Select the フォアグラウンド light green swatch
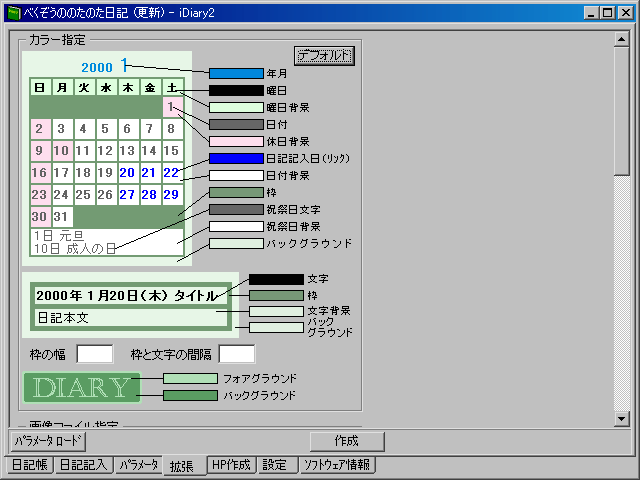Viewport: 640px width, 480px height. point(190,378)
